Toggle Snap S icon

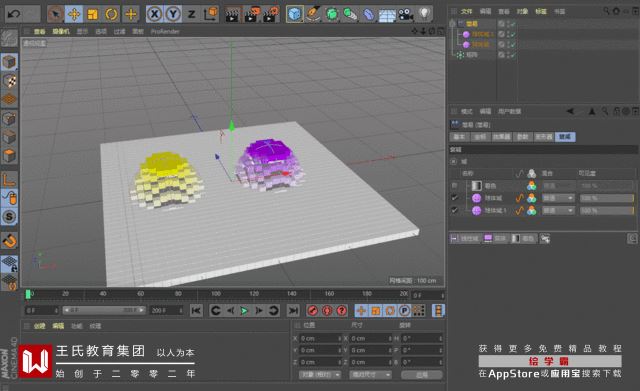tap(9, 217)
